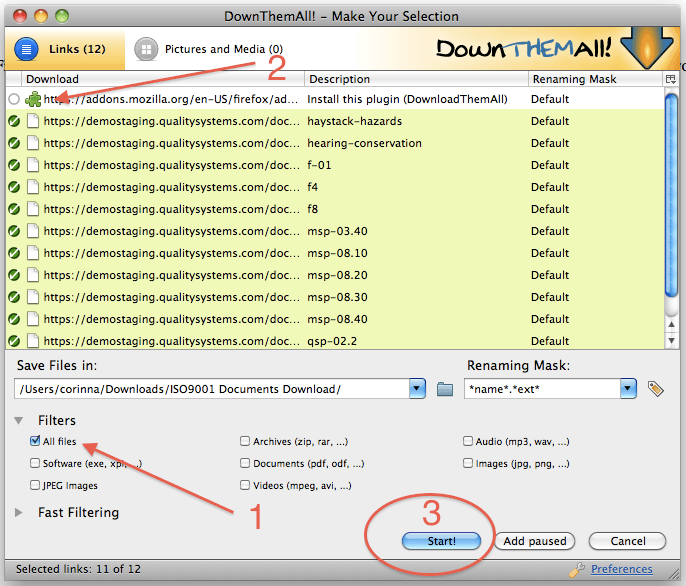The height and width of the screenshot is (586, 686).
Task: Click 'Selected links: 11 of 12' status
Action: point(78,569)
